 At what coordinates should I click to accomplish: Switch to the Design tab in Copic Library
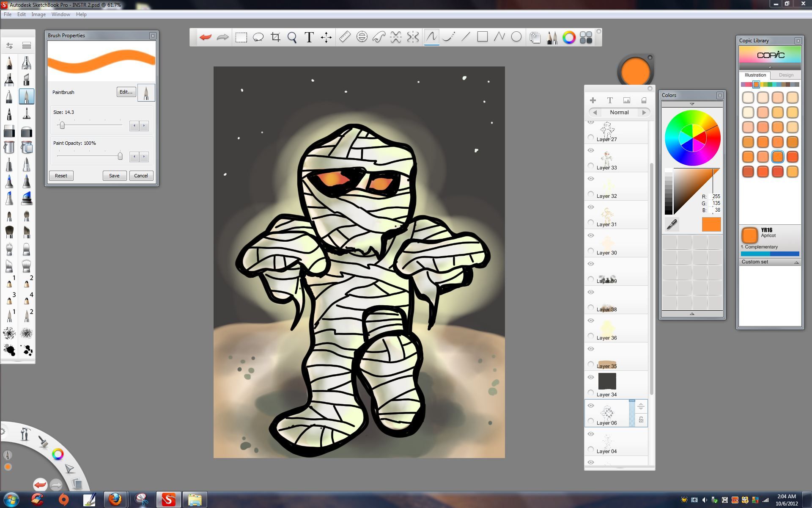pyautogui.click(x=786, y=75)
